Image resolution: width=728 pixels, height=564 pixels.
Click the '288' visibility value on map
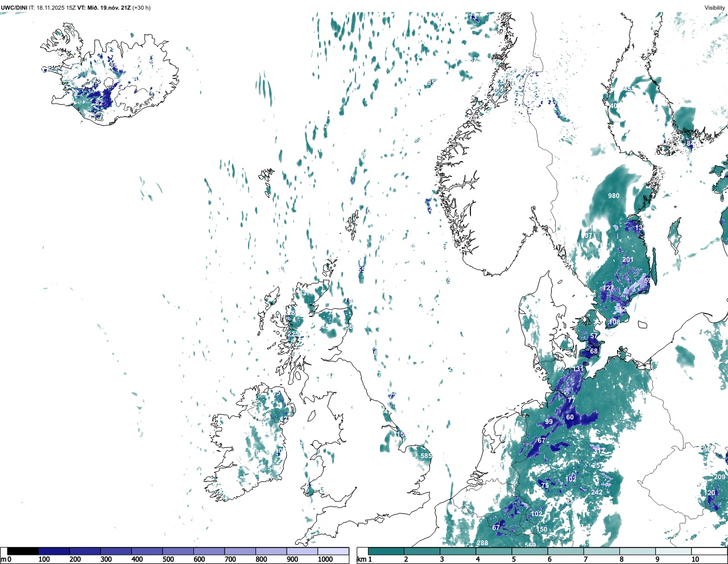tap(482, 543)
